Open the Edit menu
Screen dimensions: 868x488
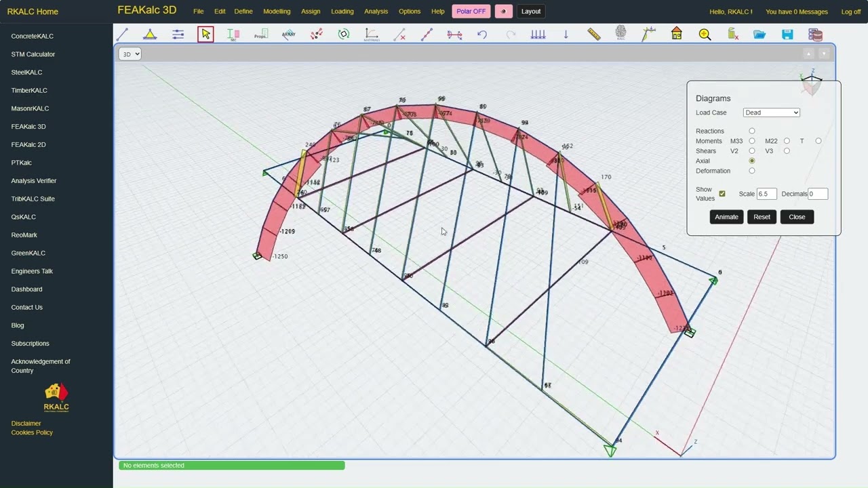tap(220, 12)
